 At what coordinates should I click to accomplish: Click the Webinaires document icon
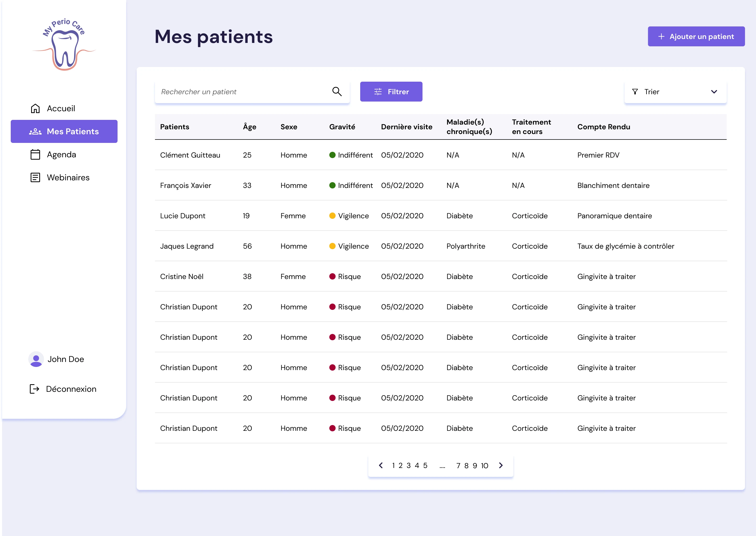click(x=35, y=177)
